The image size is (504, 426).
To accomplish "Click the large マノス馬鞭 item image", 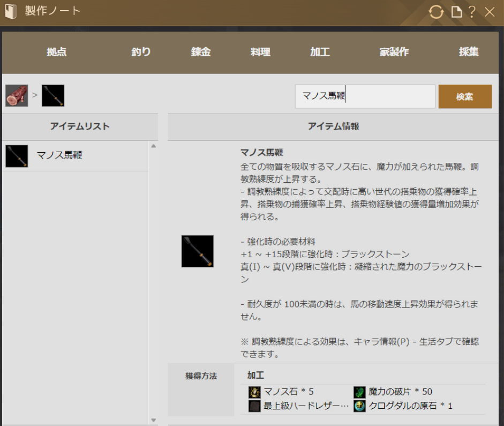I will coord(197,251).
